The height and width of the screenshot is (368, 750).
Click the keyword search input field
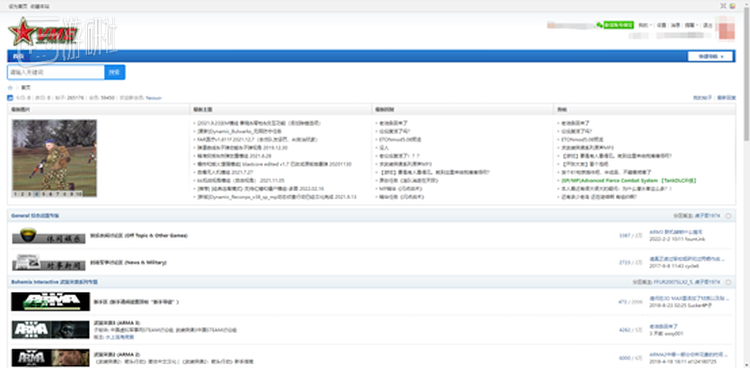click(x=56, y=72)
